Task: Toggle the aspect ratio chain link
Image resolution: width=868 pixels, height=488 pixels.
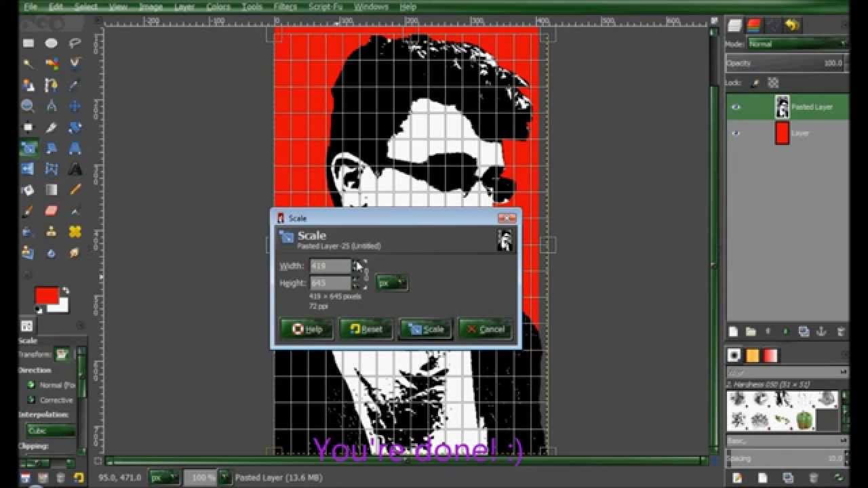Action: click(366, 274)
